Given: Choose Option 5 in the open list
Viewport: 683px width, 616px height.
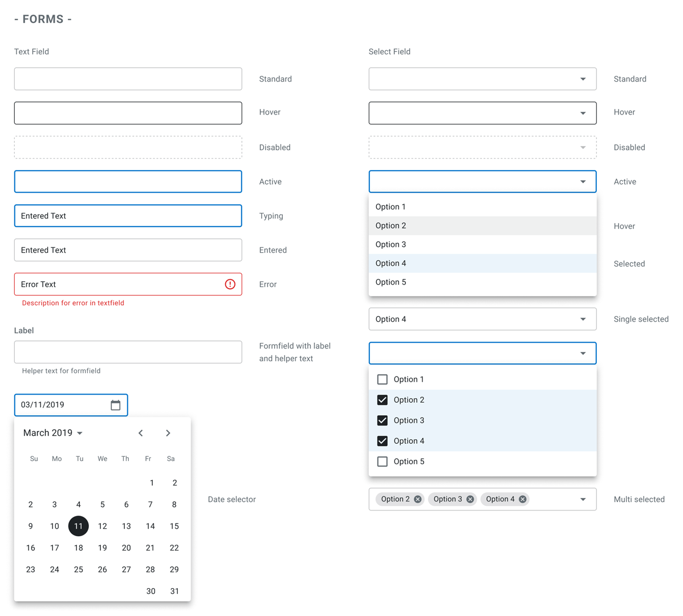Looking at the screenshot, I should [391, 282].
